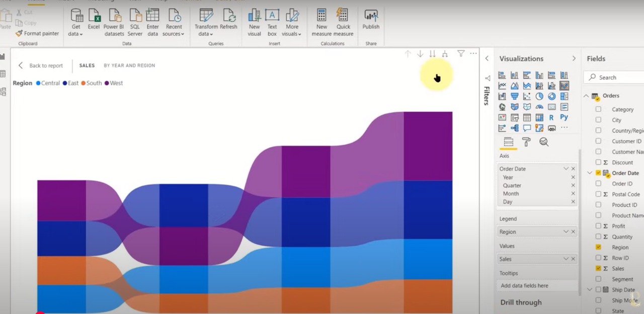Click the Publish icon in ribbon
The height and width of the screenshot is (314, 644).
pyautogui.click(x=371, y=20)
